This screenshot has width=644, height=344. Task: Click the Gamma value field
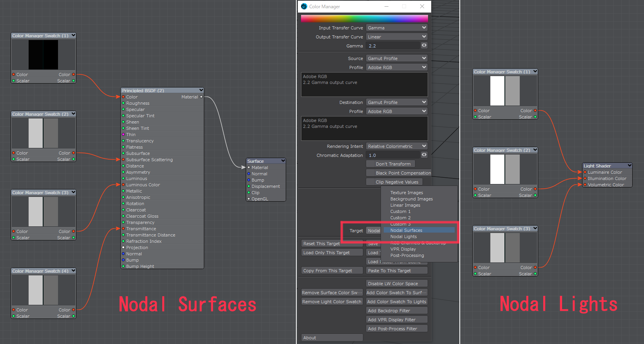393,46
